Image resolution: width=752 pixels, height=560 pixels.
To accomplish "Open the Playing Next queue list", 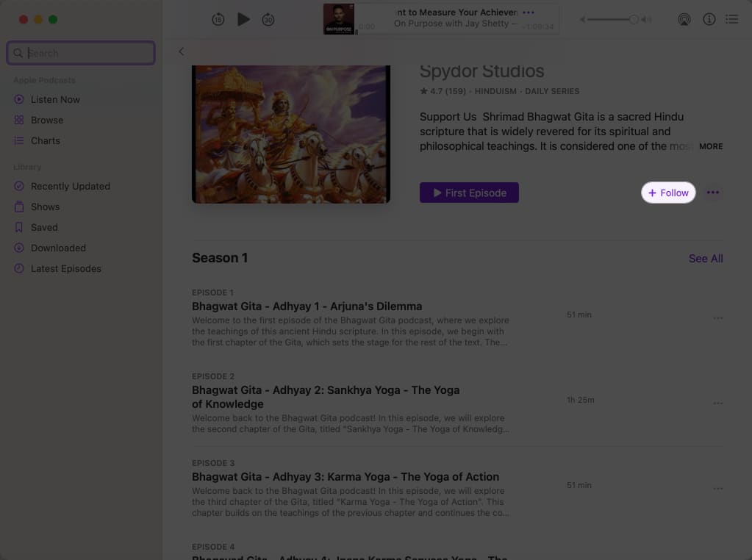I will [x=731, y=19].
